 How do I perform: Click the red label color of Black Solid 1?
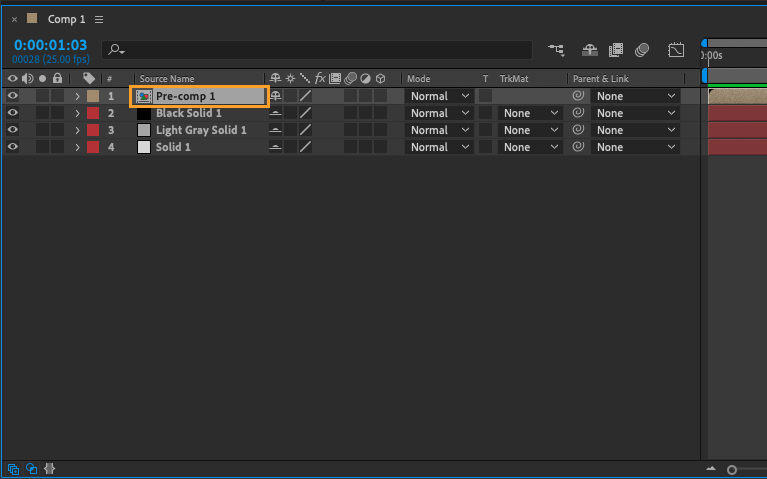coord(93,113)
